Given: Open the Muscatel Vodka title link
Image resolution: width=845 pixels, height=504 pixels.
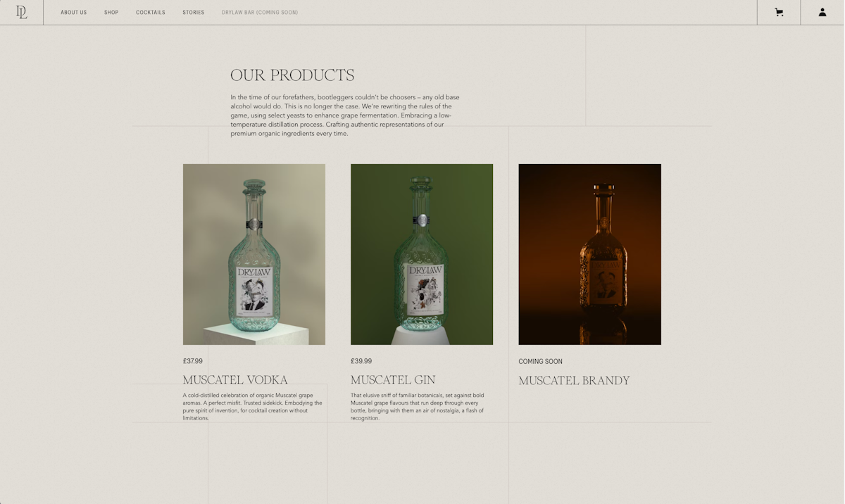Looking at the screenshot, I should coord(235,380).
